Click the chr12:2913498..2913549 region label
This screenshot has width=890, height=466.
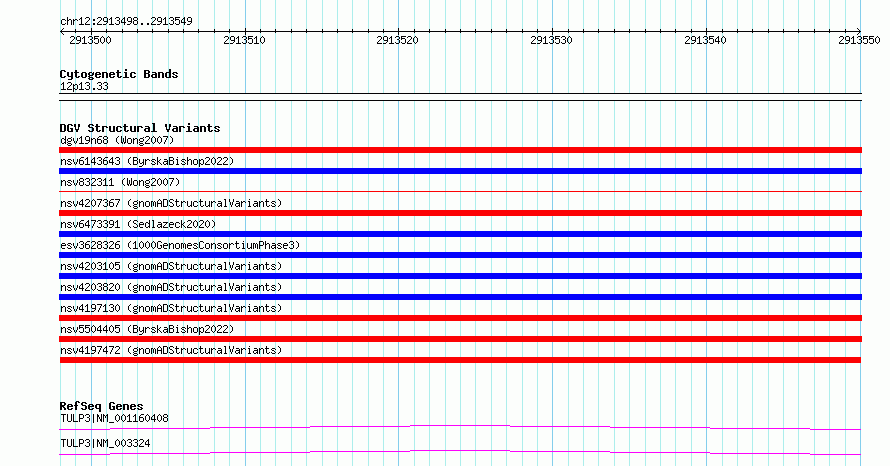pos(126,21)
